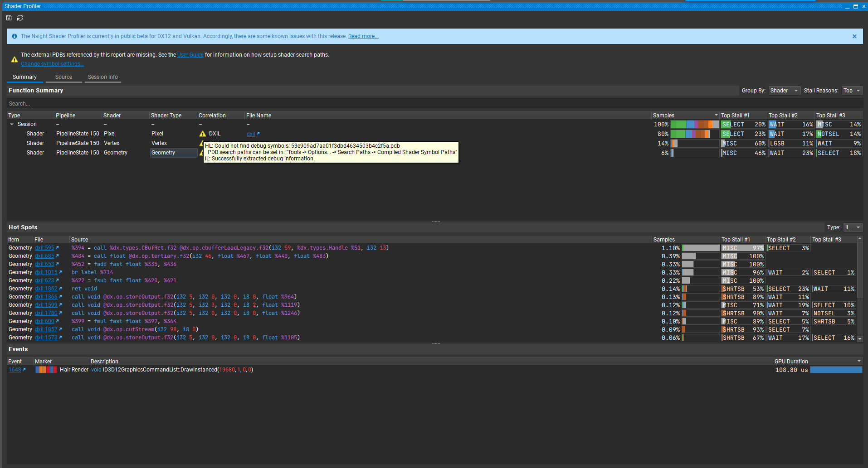The image size is (868, 468).
Task: Close the blue beta info banner
Action: [854, 36]
